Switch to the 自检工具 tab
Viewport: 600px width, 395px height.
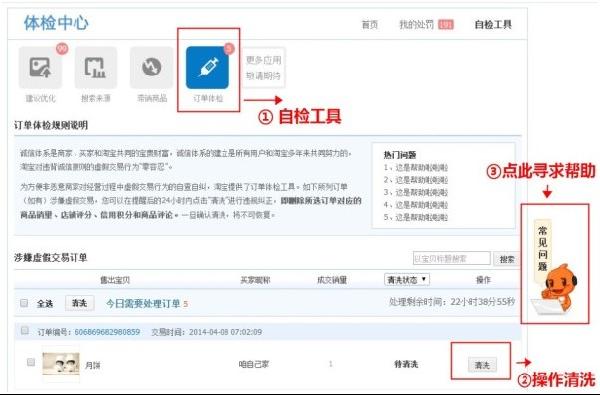493,25
